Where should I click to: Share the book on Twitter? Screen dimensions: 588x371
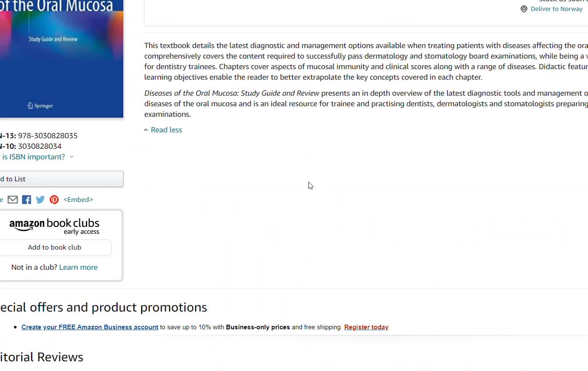tap(40, 200)
